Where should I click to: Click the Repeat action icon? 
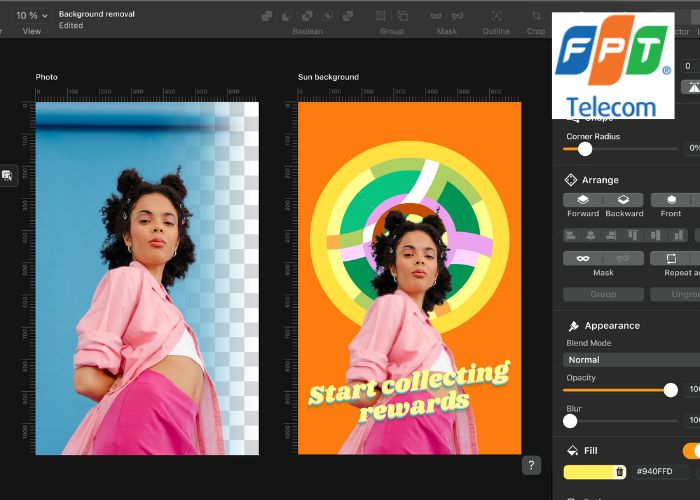(x=671, y=258)
